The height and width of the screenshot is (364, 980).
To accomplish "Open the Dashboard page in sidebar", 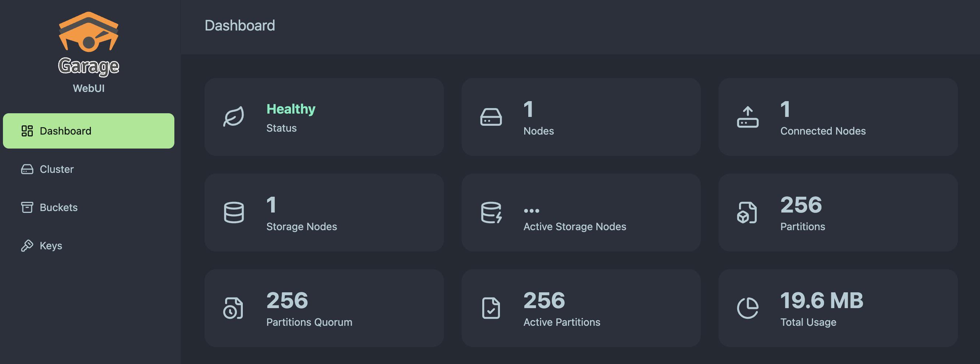I will tap(65, 131).
